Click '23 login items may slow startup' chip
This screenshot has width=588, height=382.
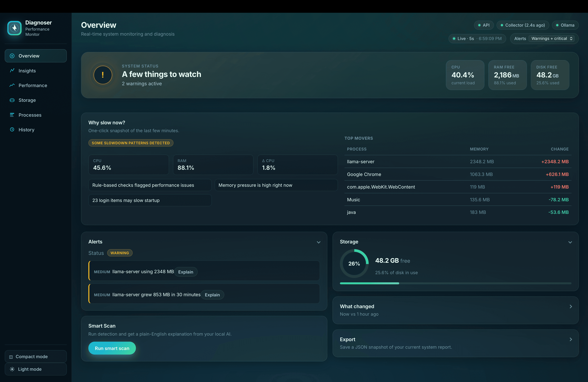tap(150, 200)
